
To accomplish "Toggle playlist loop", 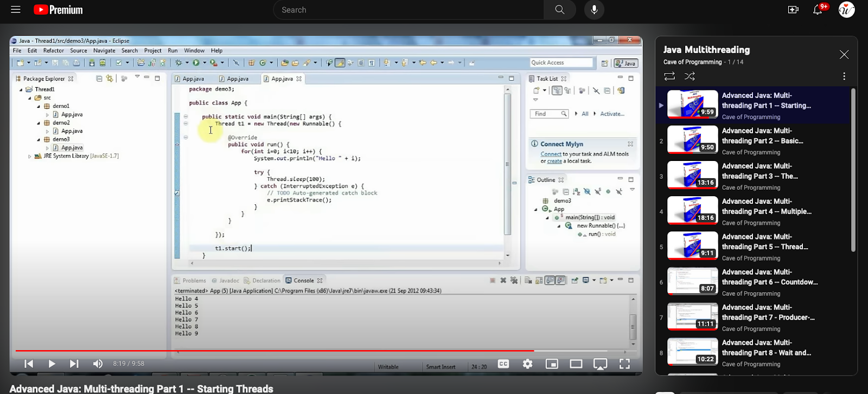I will [669, 76].
